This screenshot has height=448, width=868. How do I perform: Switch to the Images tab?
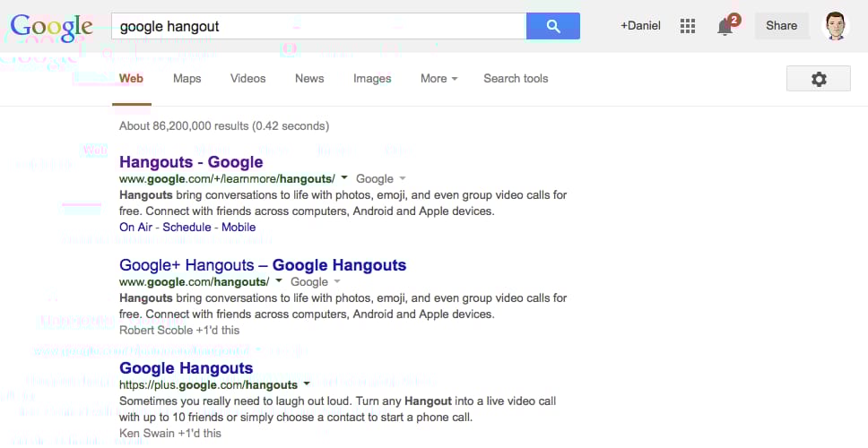[x=372, y=79]
